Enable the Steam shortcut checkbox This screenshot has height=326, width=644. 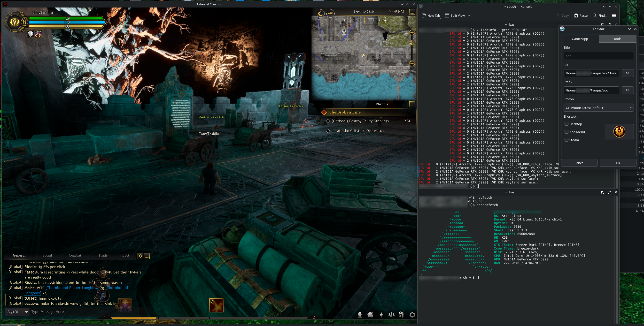pyautogui.click(x=566, y=140)
